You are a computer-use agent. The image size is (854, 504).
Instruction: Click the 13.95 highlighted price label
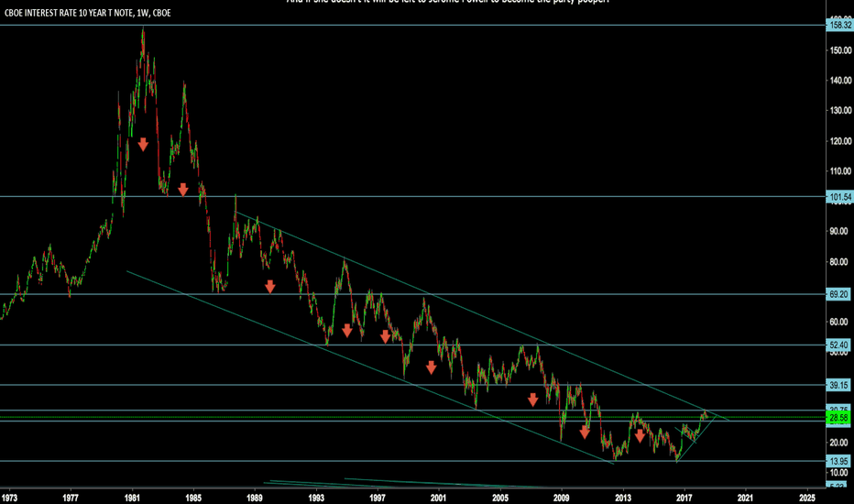click(x=838, y=461)
